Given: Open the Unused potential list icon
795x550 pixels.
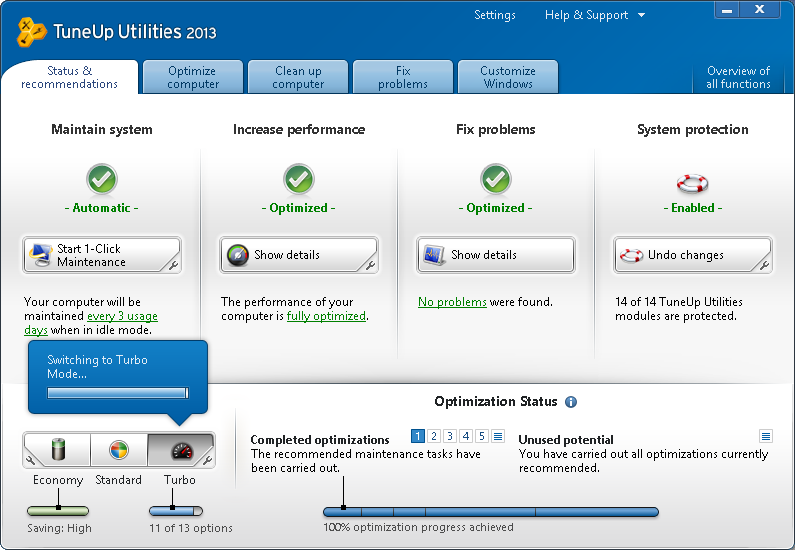Looking at the screenshot, I should pyautogui.click(x=766, y=436).
